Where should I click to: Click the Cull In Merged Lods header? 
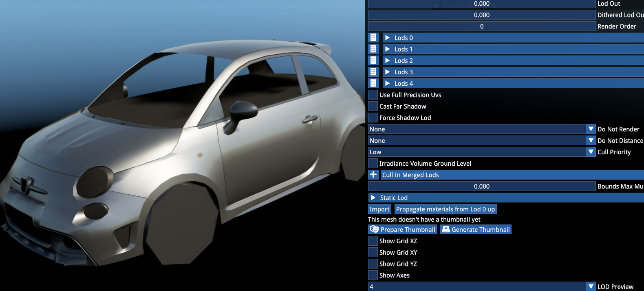pos(512,175)
